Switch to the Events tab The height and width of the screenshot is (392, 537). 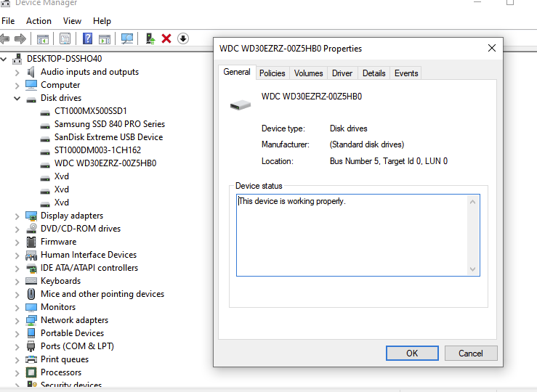pyautogui.click(x=406, y=73)
